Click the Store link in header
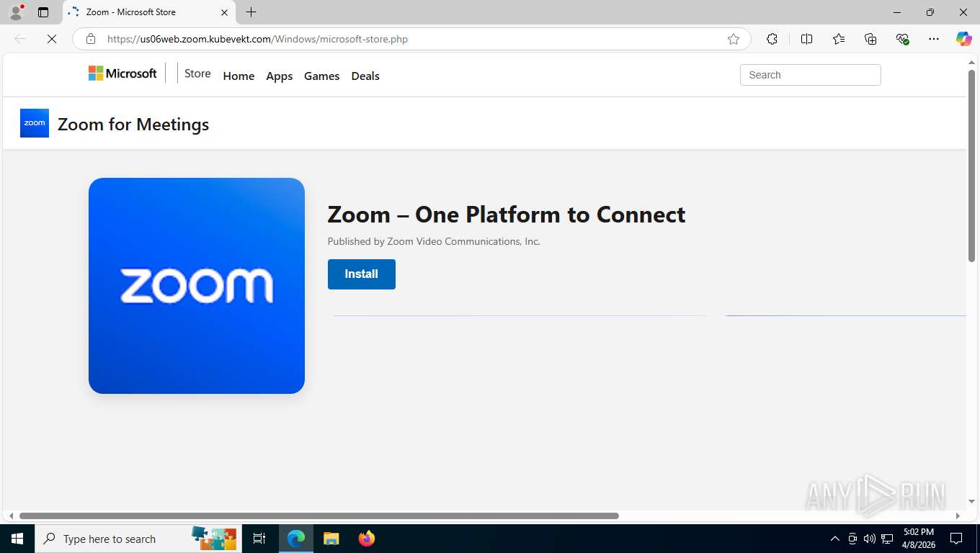The height and width of the screenshot is (553, 980). tap(197, 73)
